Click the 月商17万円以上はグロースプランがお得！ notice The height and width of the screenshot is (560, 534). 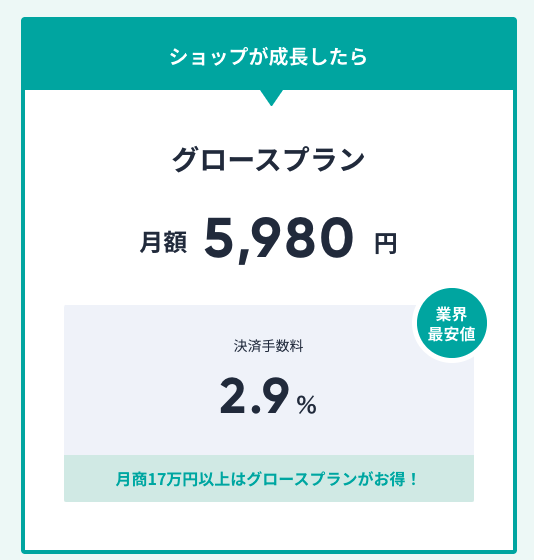pyautogui.click(x=267, y=479)
